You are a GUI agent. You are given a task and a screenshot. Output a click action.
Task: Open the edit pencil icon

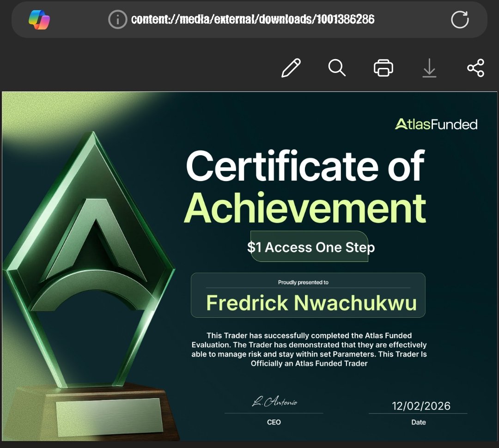click(x=291, y=68)
